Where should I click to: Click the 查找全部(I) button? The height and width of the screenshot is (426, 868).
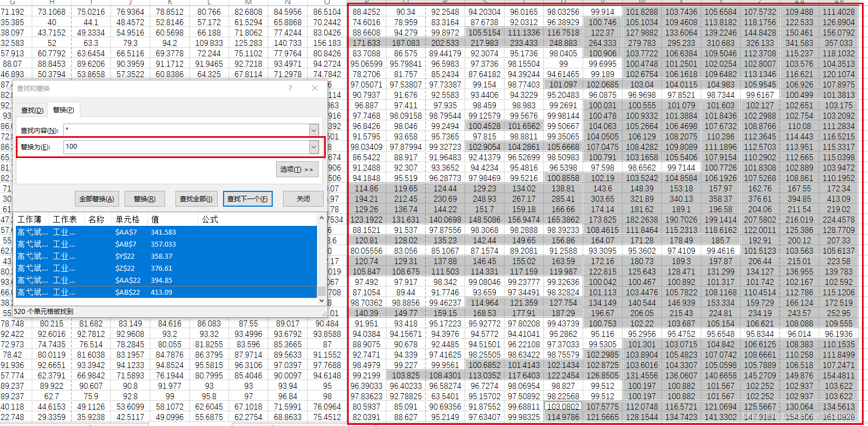[x=196, y=199]
